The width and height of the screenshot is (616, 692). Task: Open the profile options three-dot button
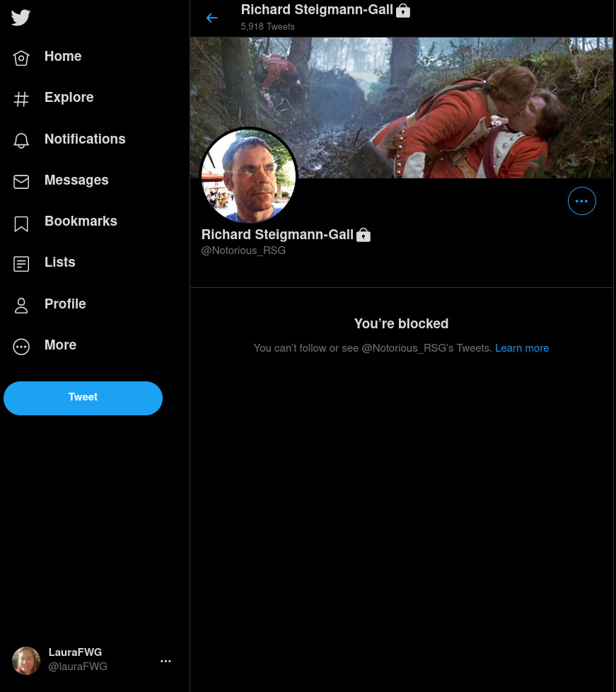tap(581, 201)
